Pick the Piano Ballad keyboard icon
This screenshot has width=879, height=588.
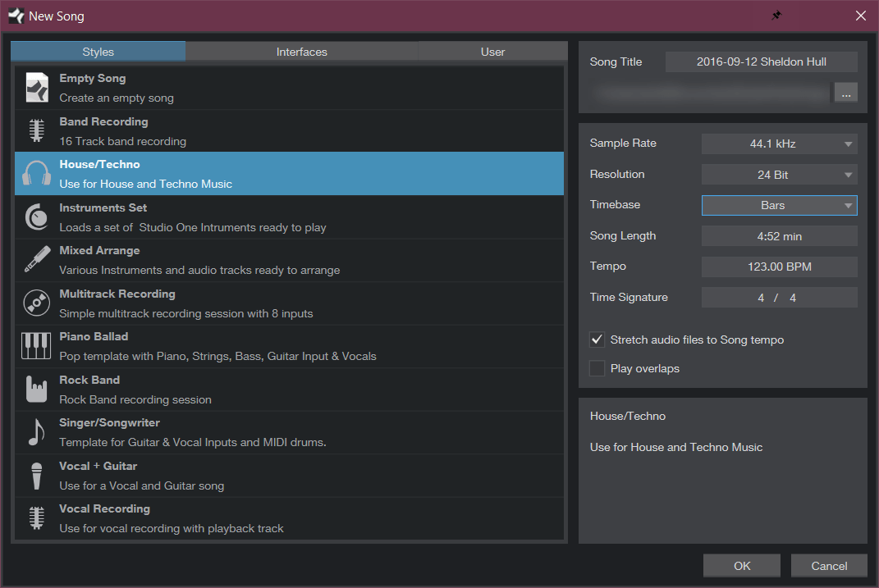(x=36, y=346)
